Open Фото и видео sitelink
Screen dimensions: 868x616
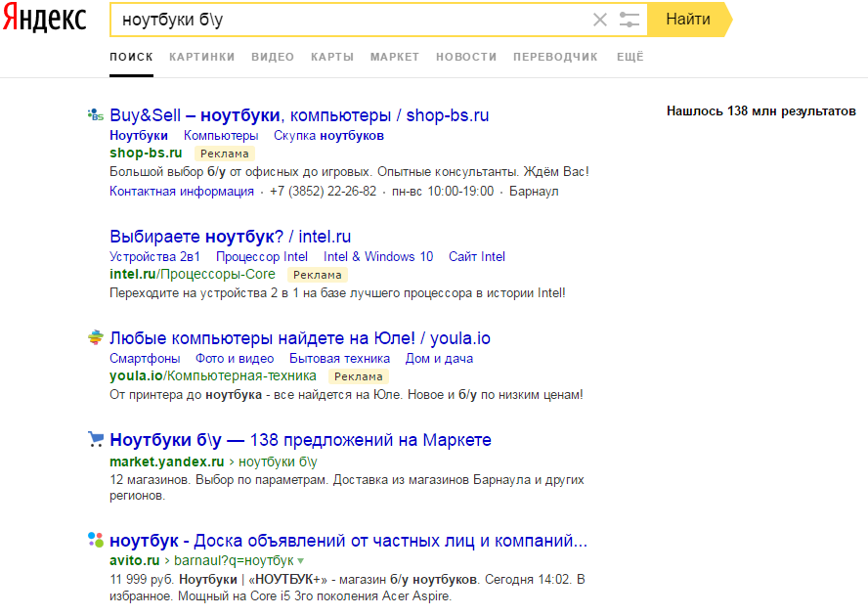pos(235,359)
